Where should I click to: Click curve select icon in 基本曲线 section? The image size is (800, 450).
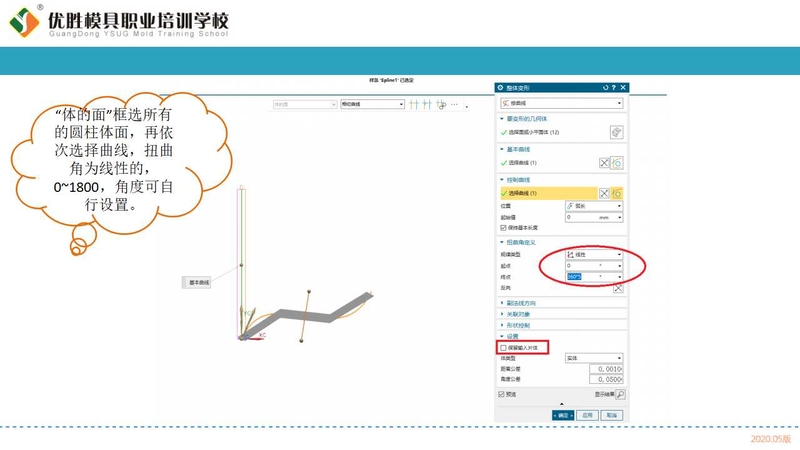tap(618, 163)
